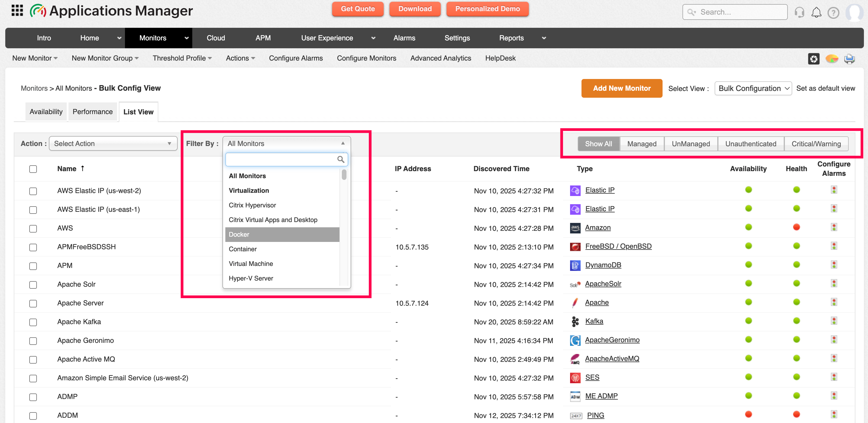Click the search magnifier inside the filter dropdown

tap(341, 159)
